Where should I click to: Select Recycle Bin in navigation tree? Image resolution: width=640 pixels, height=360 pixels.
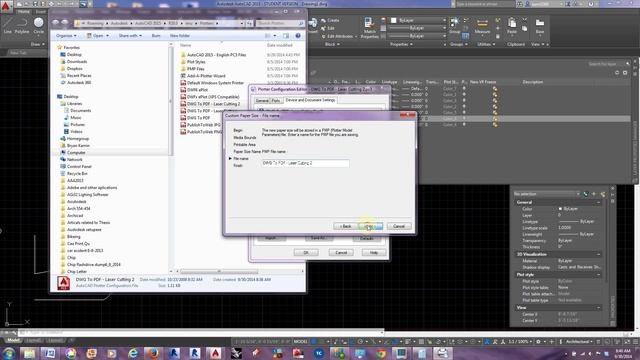click(x=77, y=173)
